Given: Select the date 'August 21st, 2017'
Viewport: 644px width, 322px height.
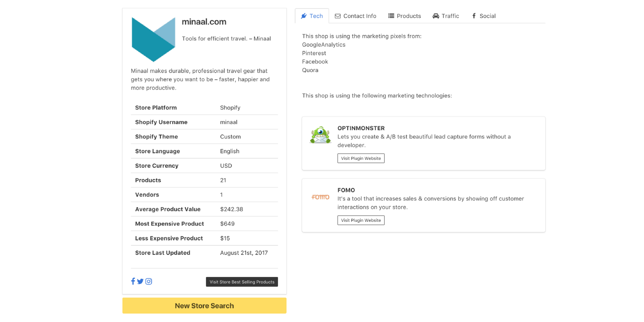Looking at the screenshot, I should pyautogui.click(x=244, y=253).
